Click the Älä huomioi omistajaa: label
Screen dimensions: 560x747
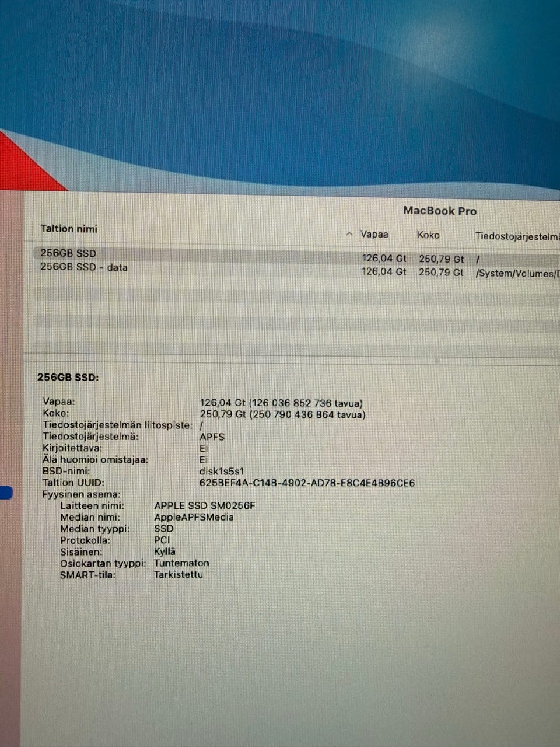click(96, 460)
